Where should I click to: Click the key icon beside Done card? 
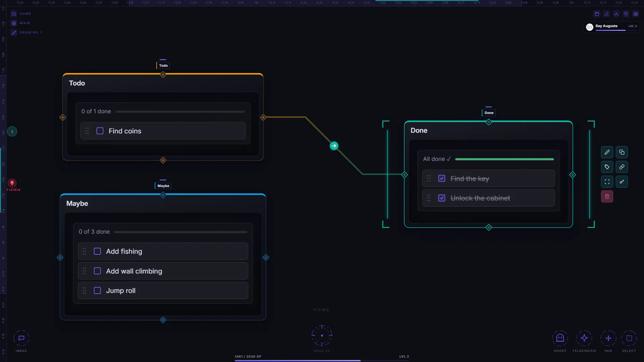(622, 182)
